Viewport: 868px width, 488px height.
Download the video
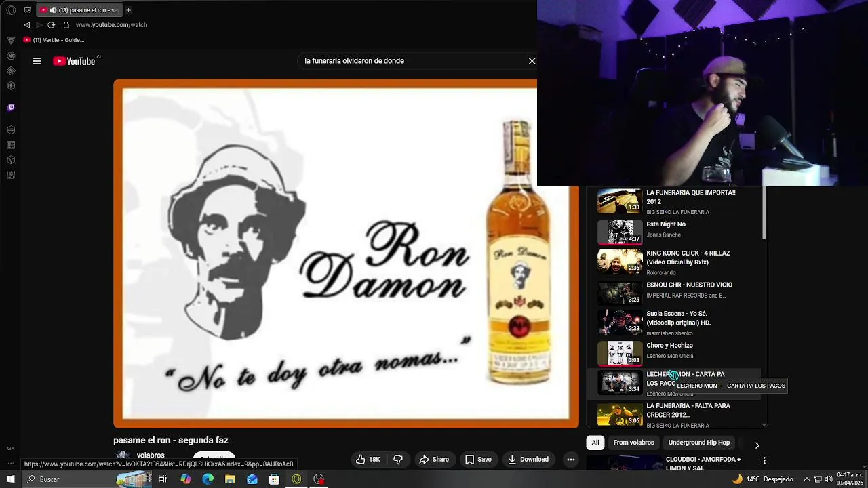pyautogui.click(x=528, y=460)
